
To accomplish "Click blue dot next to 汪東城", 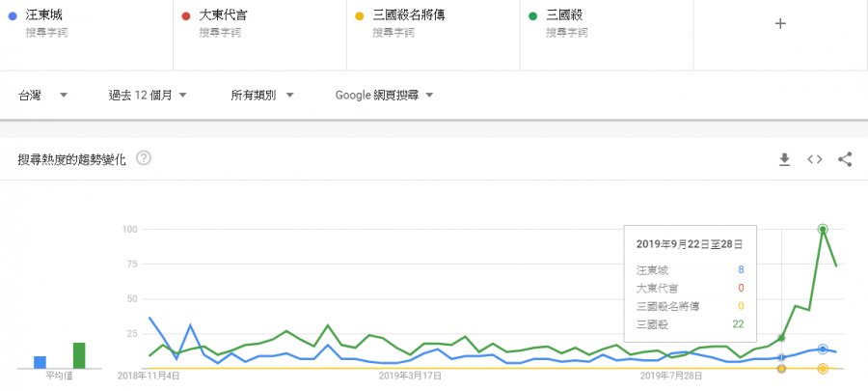I will 12,16.
